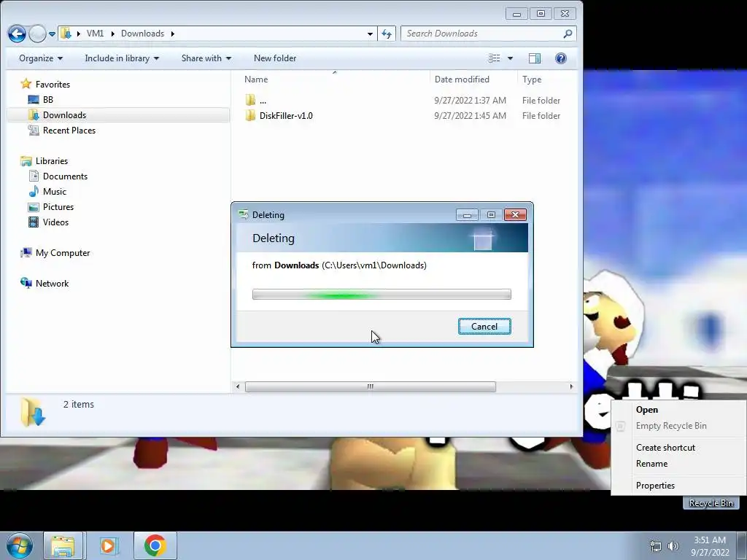Click the Change your view icon

click(x=494, y=58)
